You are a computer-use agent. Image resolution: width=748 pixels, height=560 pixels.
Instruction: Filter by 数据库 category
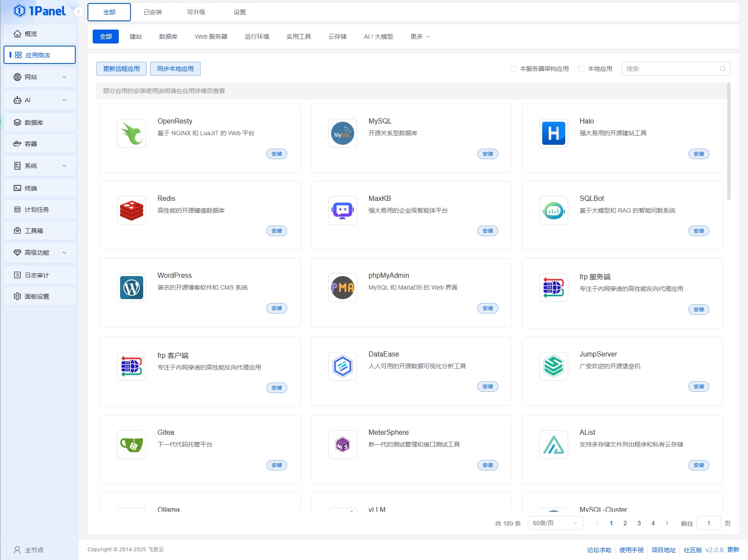(168, 37)
